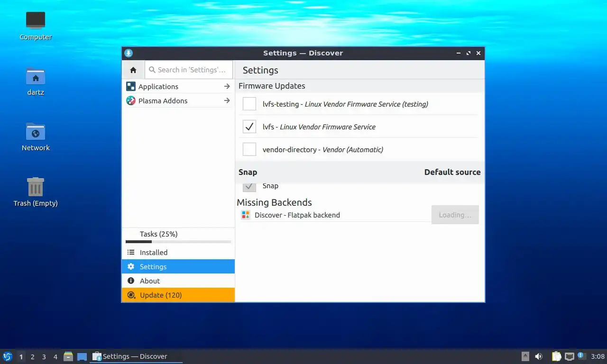The height and width of the screenshot is (364, 607).
Task: Select the Settings sidebar entry
Action: coord(178,266)
